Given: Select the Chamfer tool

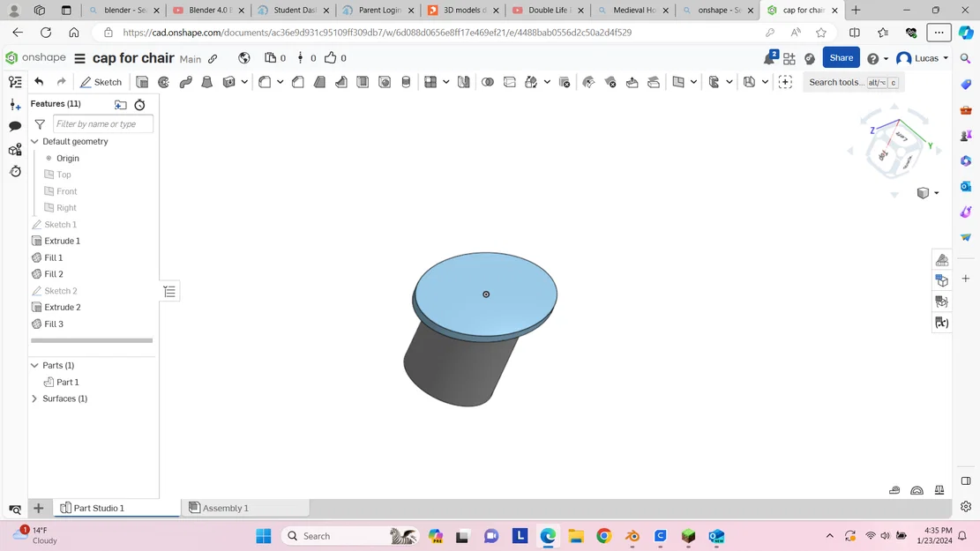Looking at the screenshot, I should 298,82.
